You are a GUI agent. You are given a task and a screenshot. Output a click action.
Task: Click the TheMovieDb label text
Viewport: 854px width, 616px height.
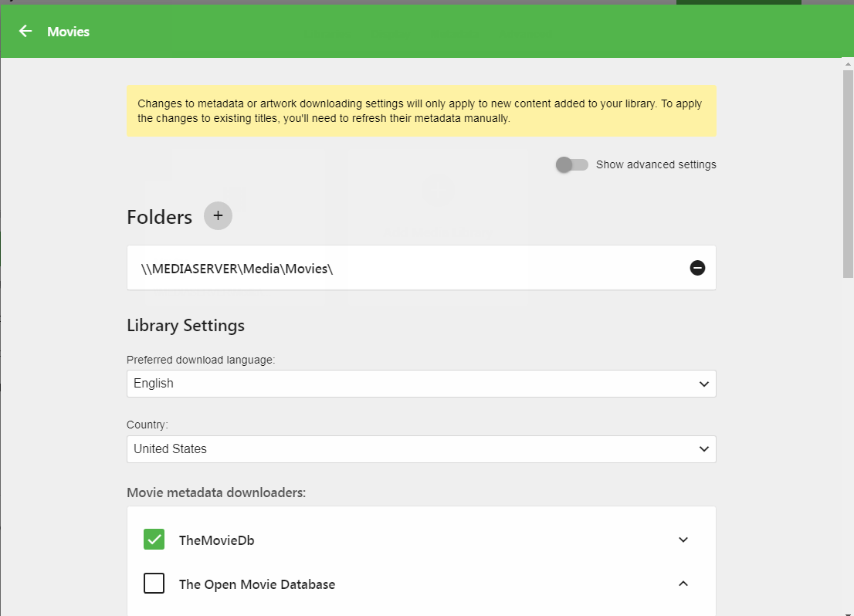(216, 540)
